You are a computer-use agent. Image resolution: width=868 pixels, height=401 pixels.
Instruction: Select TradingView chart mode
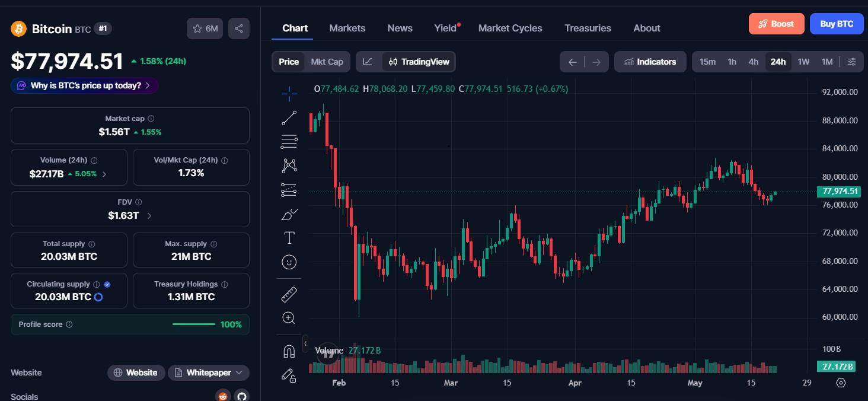pyautogui.click(x=419, y=62)
